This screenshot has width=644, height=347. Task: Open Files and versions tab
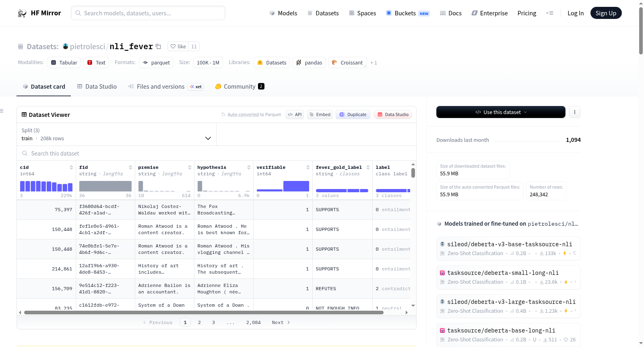pyautogui.click(x=166, y=87)
